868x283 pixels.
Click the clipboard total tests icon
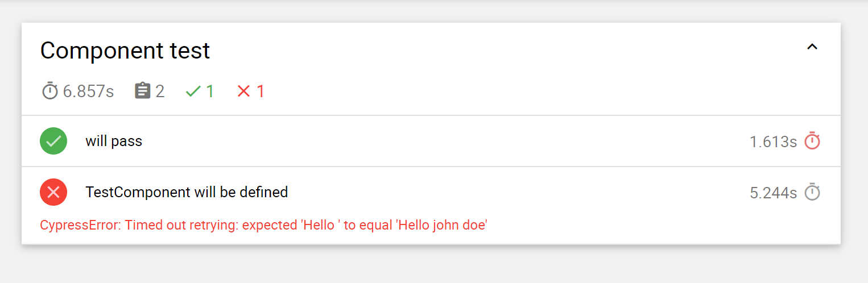pos(142,91)
